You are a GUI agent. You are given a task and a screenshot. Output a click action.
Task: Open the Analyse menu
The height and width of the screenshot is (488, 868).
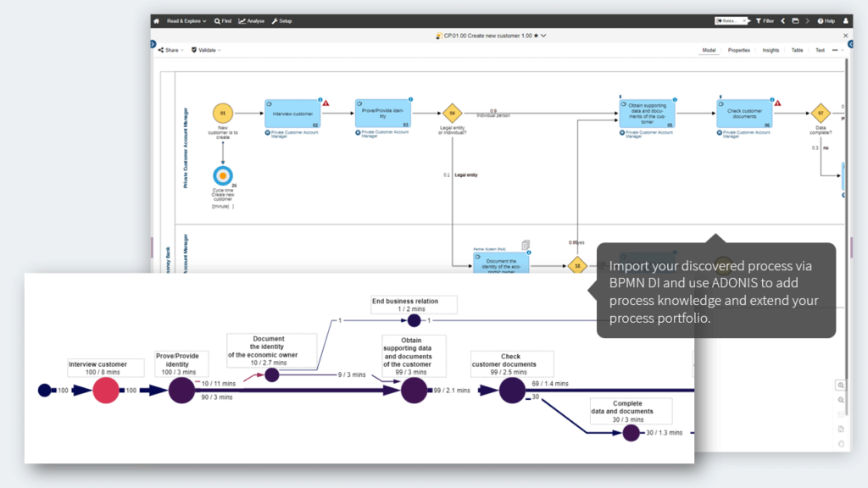click(252, 21)
